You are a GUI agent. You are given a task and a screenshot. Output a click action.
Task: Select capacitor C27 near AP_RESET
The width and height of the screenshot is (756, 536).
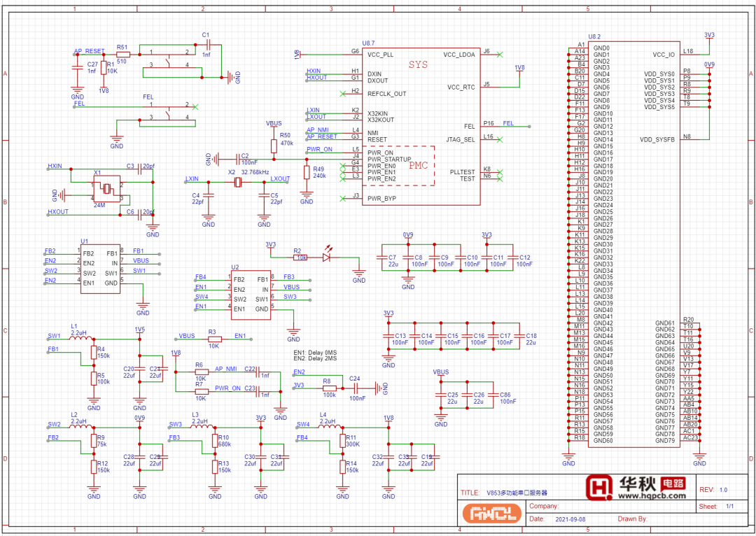tap(77, 68)
